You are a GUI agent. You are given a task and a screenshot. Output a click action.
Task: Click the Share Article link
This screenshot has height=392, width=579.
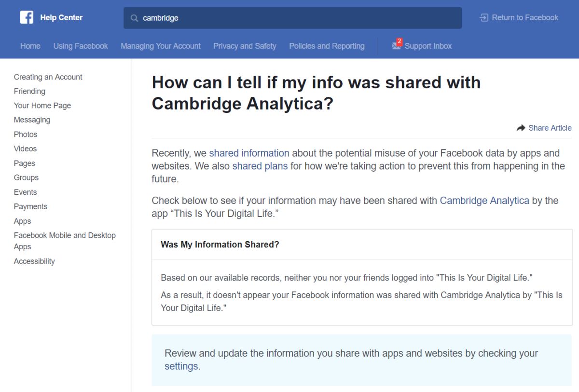tap(550, 128)
